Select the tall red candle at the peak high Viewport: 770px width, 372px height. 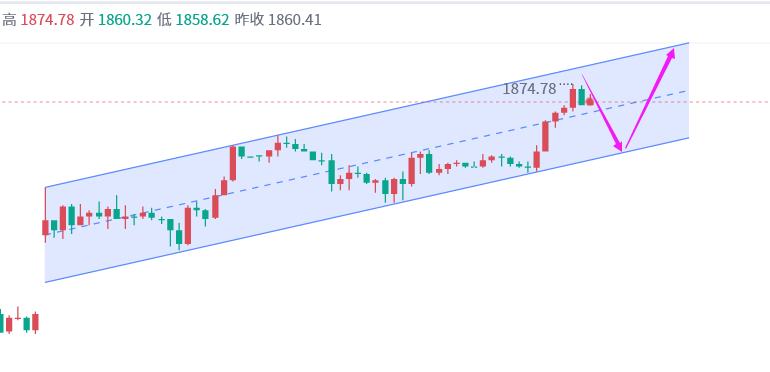pyautogui.click(x=573, y=98)
